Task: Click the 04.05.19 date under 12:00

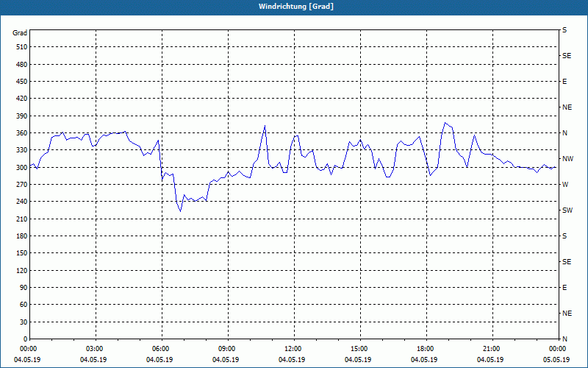Action: pos(292,360)
